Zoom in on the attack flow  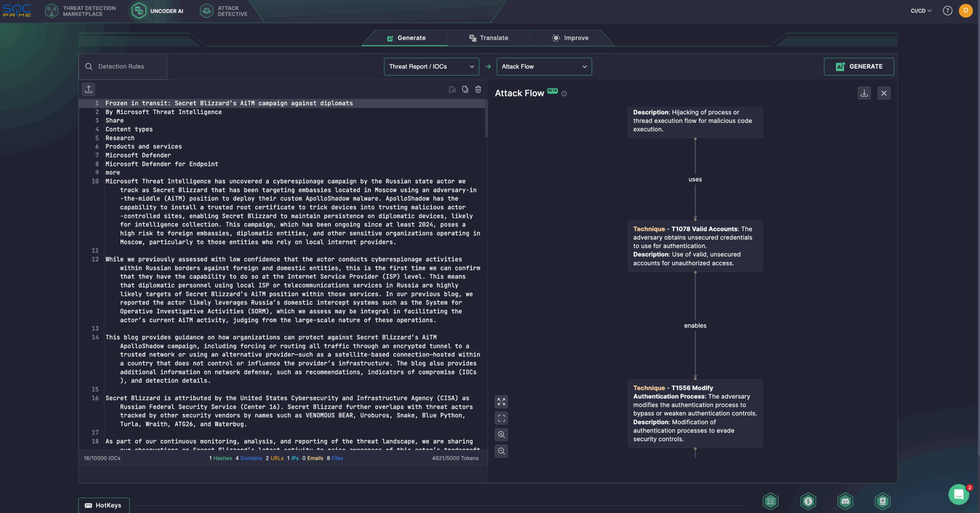coord(501,435)
